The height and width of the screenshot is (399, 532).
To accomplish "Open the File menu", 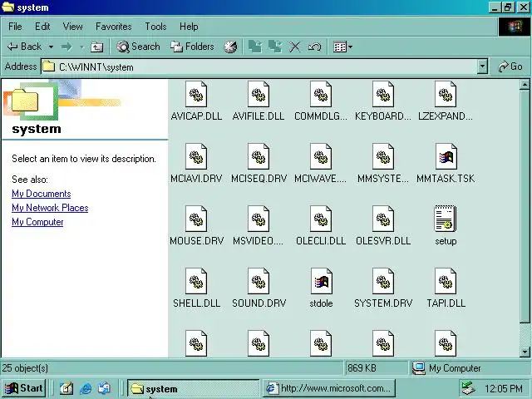I will point(15,27).
